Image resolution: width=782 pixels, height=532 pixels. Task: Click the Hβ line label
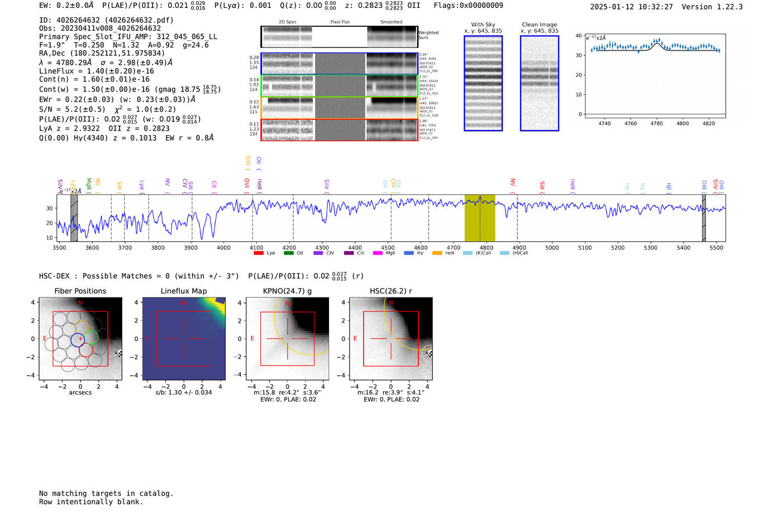(x=669, y=188)
